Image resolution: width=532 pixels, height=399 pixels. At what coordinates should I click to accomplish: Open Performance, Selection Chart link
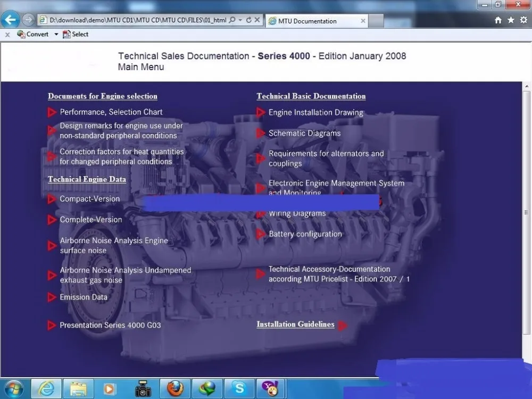coord(111,112)
